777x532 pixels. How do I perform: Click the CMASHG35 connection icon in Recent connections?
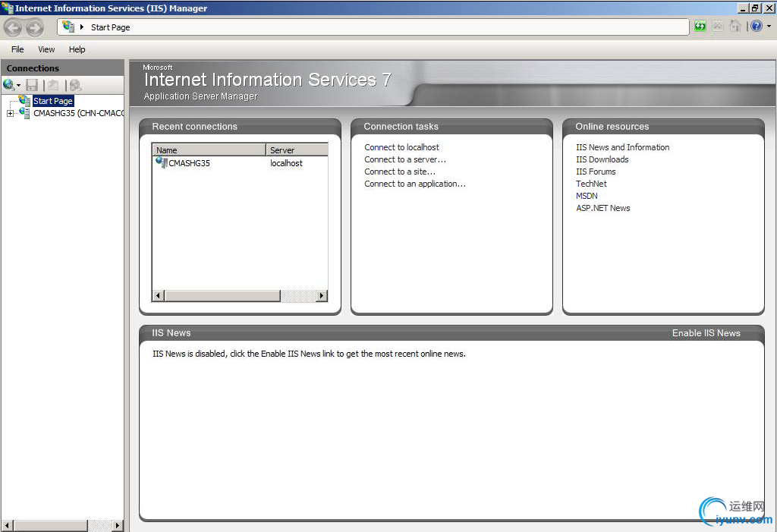click(162, 162)
